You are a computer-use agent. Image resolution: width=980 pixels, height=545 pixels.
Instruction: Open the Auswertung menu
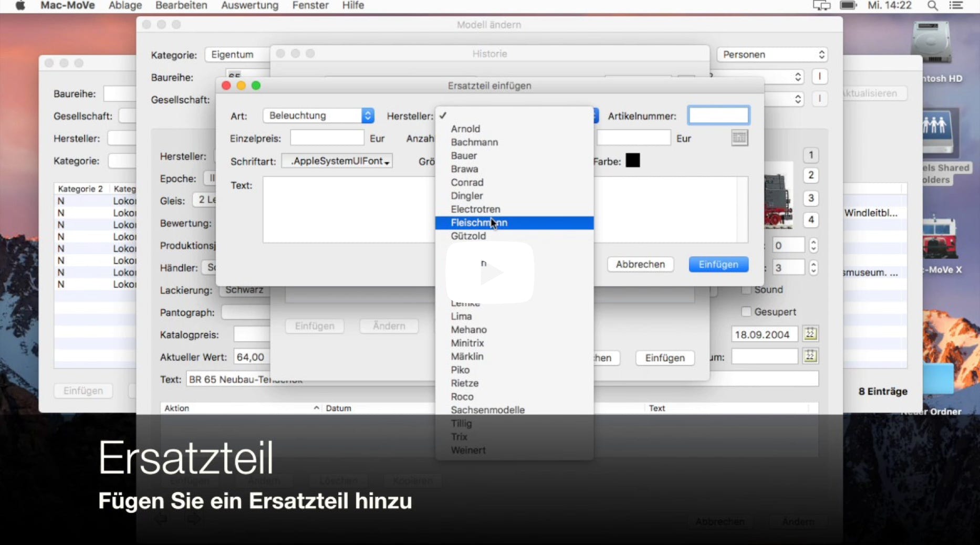pyautogui.click(x=249, y=6)
